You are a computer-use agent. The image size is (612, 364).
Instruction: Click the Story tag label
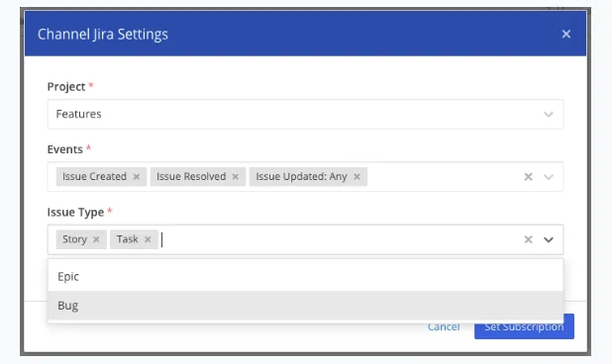pos(74,239)
